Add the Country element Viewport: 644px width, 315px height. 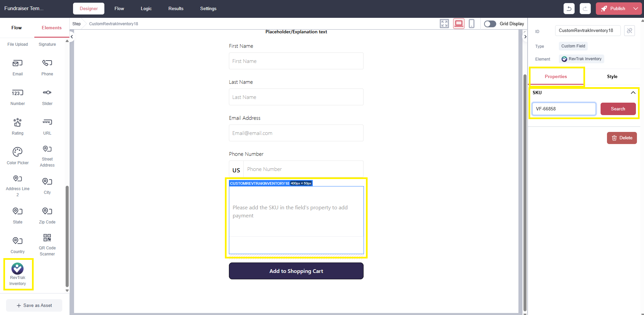(x=18, y=245)
